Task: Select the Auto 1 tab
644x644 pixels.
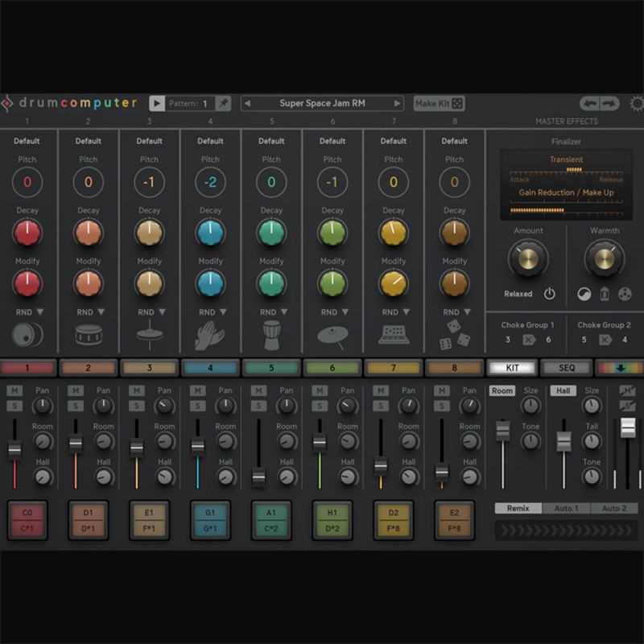Action: click(x=567, y=508)
